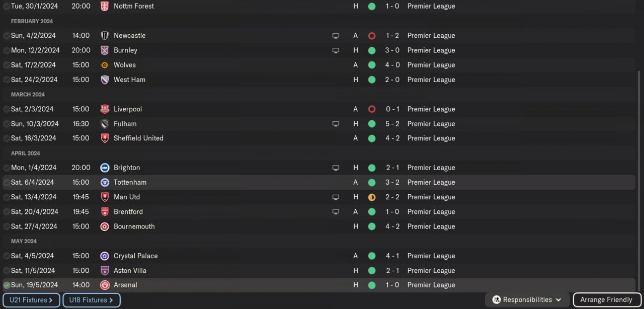Screen dimensions: 644x309
Task: Open the Responsibilities dropdown
Action: coord(527,300)
